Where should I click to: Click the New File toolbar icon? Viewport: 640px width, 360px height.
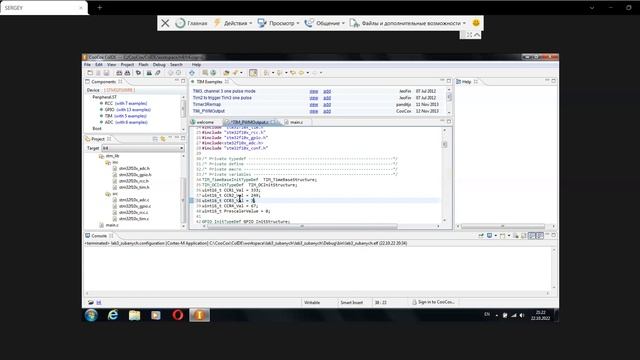[x=90, y=73]
